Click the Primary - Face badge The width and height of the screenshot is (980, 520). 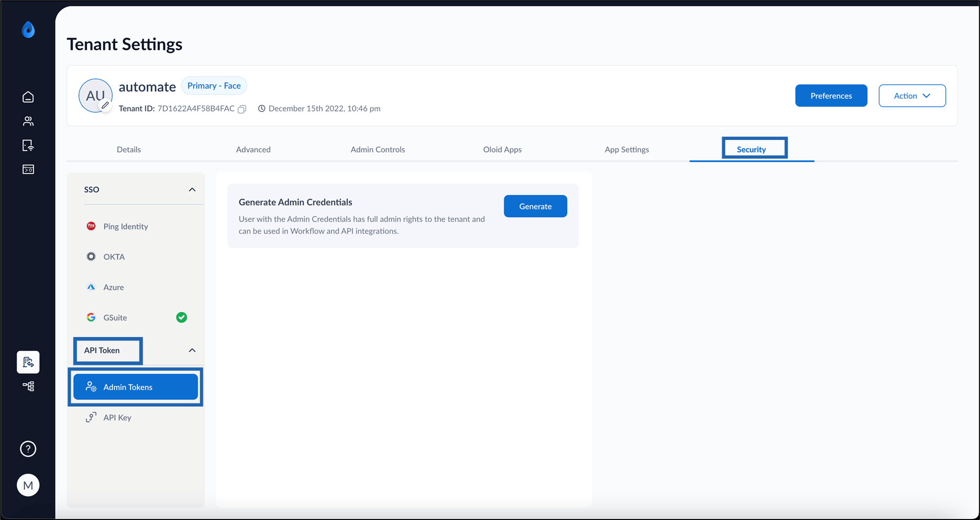click(214, 86)
